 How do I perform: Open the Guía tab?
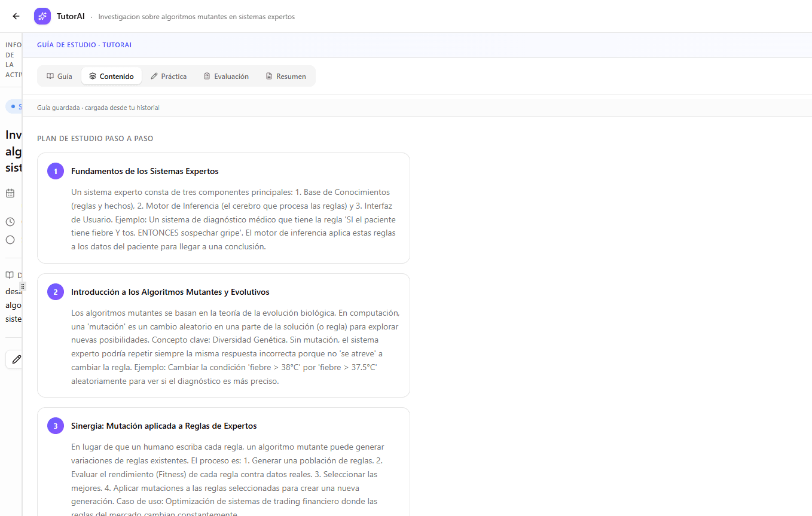[59, 77]
